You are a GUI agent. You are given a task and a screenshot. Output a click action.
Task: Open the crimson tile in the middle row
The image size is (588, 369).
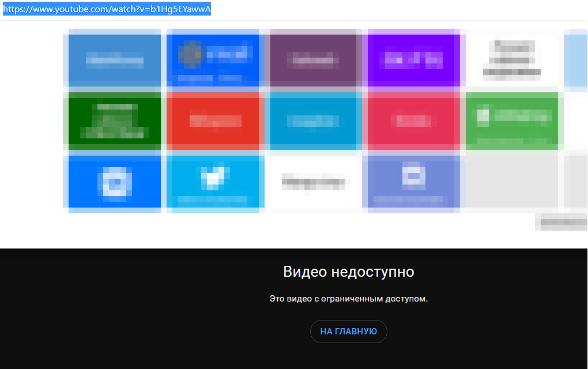(413, 121)
